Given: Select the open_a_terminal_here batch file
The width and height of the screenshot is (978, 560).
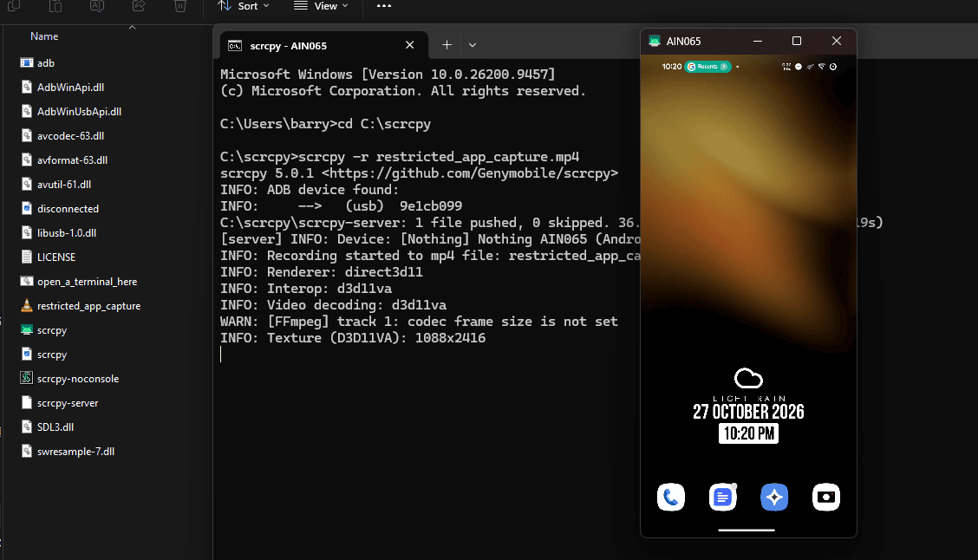Looking at the screenshot, I should pos(79,281).
